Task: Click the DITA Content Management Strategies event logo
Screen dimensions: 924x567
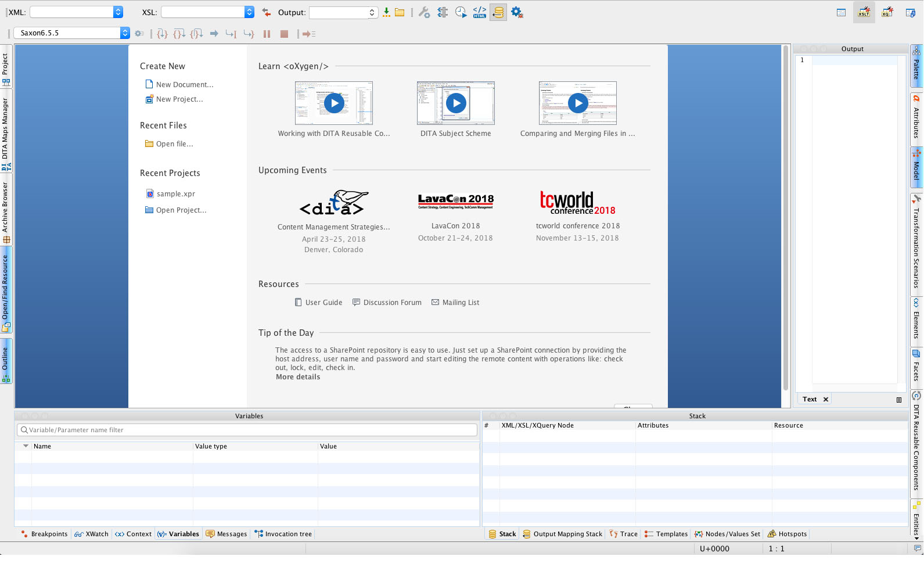Action: coord(333,202)
